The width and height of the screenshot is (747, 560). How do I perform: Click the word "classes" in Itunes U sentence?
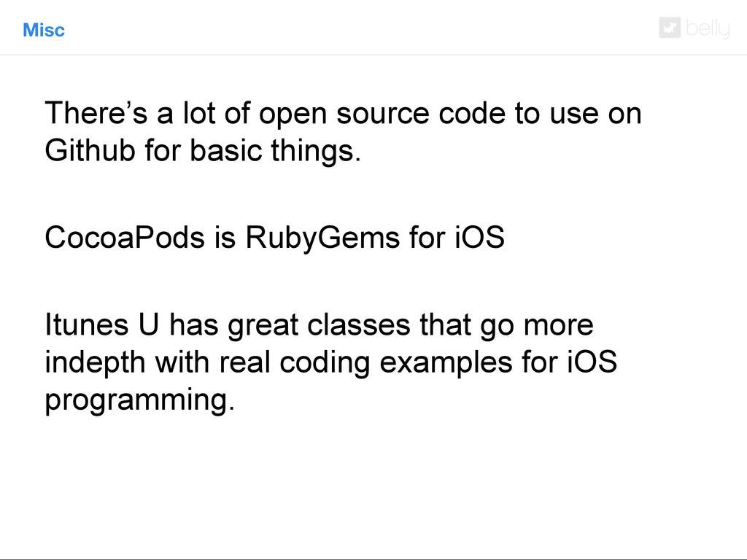click(359, 324)
